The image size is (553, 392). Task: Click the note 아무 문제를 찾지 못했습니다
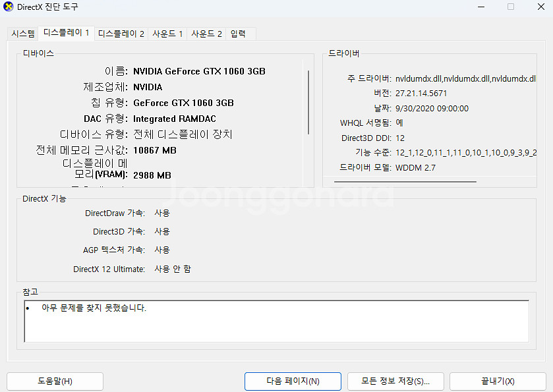click(x=94, y=308)
